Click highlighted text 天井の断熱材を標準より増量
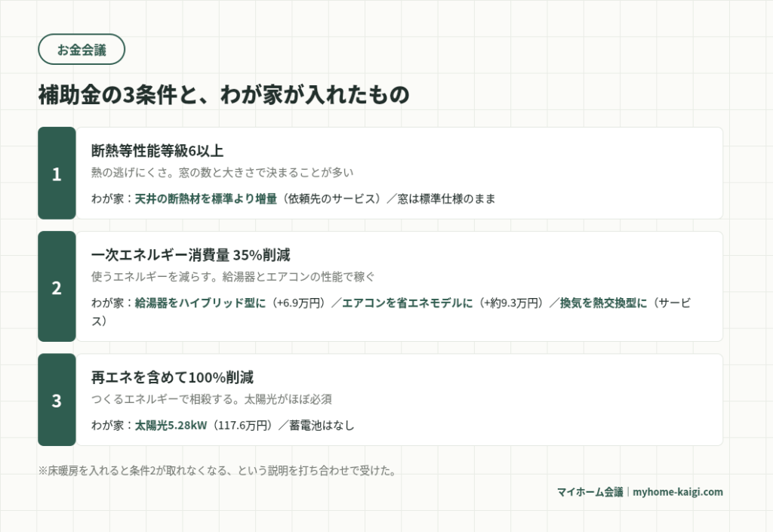 pos(206,198)
